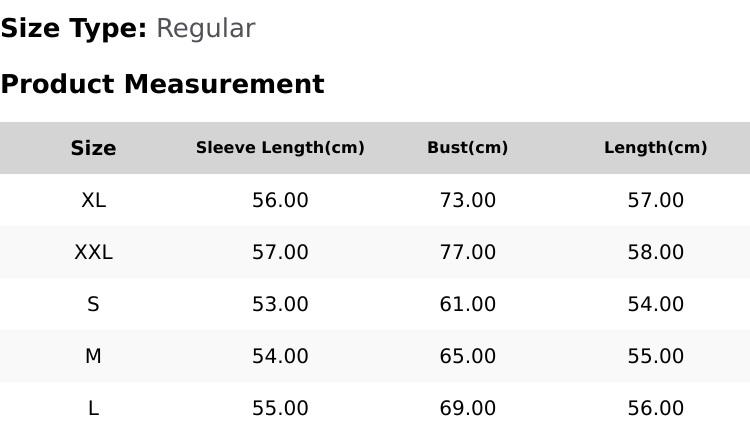Click the Sleeve Length(cm) column header
This screenshot has height=434, width=750.
pos(280,147)
